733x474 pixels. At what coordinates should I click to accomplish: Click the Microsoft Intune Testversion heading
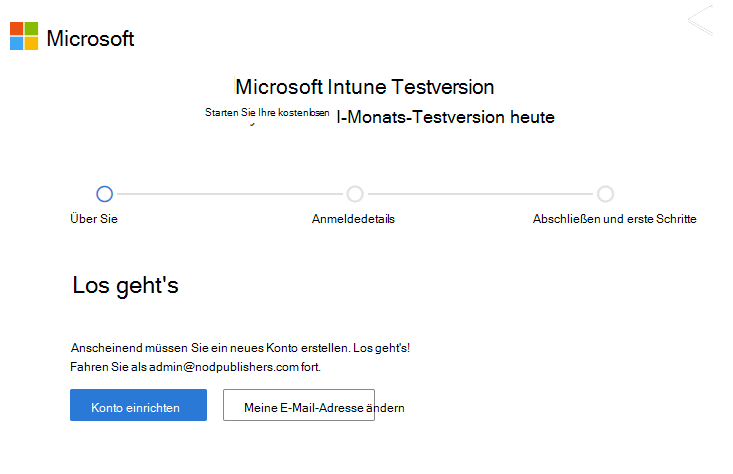pos(365,87)
